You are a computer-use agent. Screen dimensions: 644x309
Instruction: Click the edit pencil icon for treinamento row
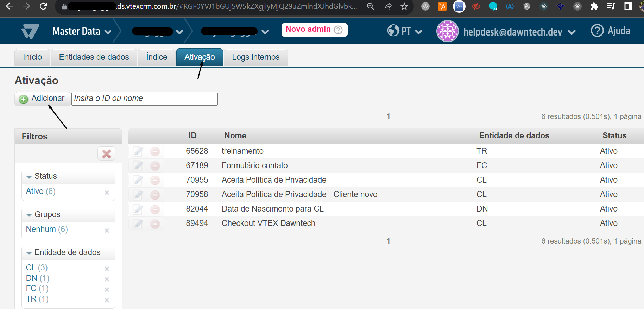point(138,151)
